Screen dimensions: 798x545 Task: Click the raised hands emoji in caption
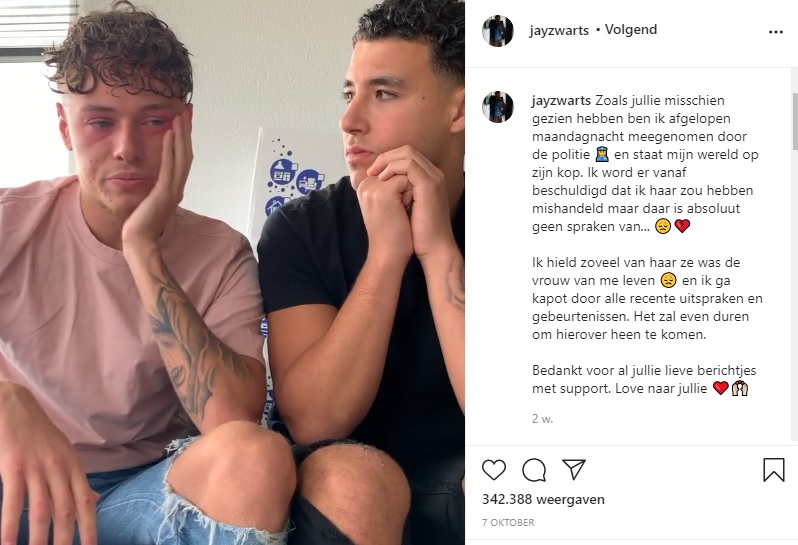tap(739, 388)
